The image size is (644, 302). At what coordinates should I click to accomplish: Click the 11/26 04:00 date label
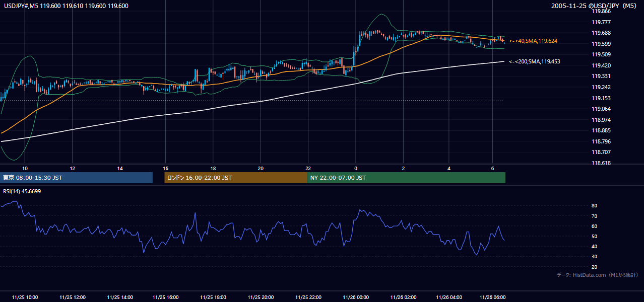click(x=449, y=297)
